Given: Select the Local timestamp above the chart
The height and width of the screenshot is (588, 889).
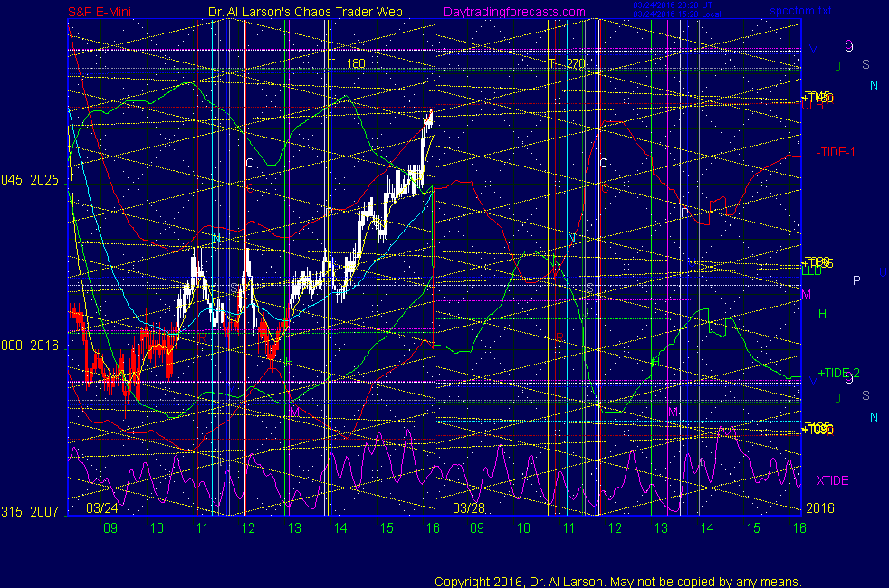Looking at the screenshot, I should (677, 14).
